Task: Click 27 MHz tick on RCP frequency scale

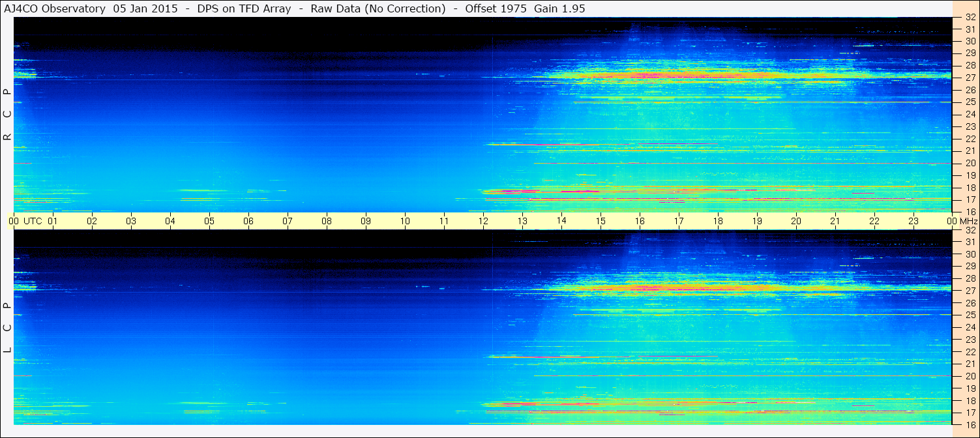Action: (970, 78)
